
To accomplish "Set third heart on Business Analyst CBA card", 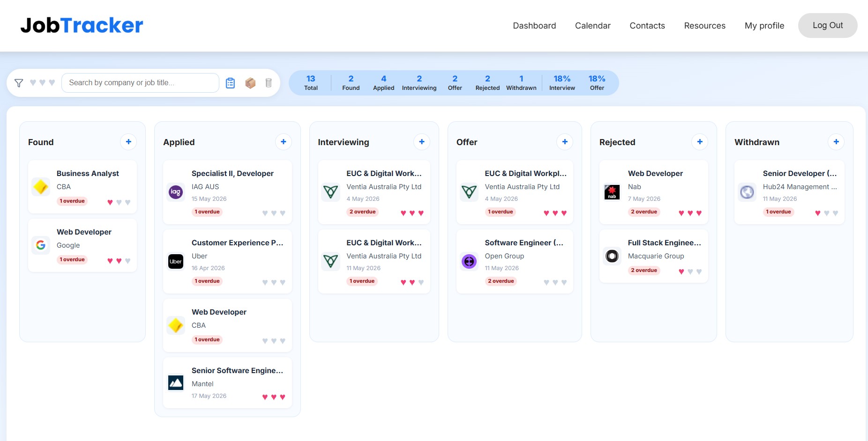I will tap(127, 202).
